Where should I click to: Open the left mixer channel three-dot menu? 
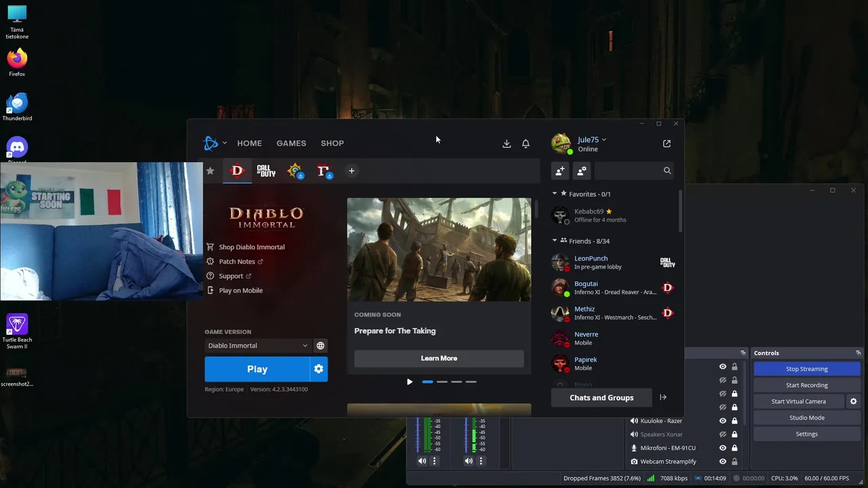tap(435, 461)
